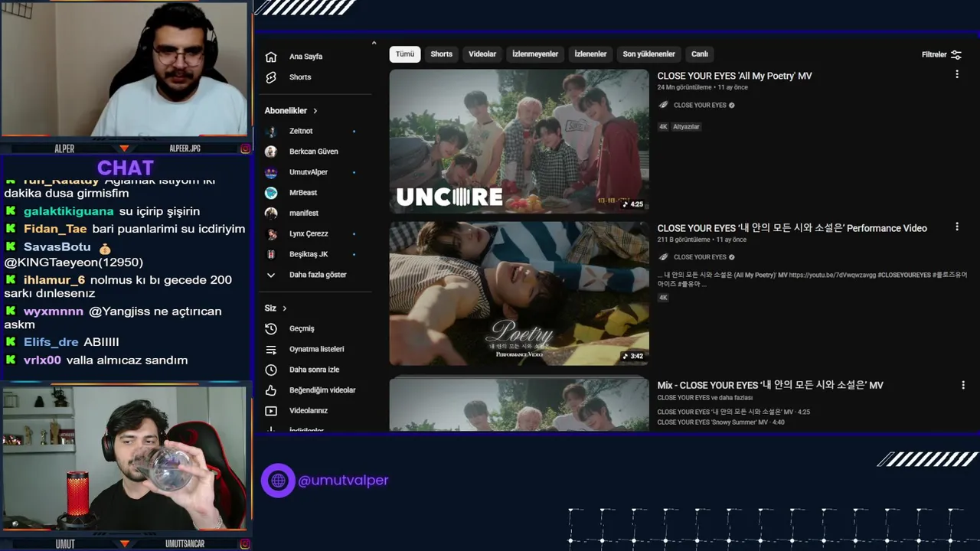Play the UNCORE 'All My Poetry' thumbnail

[x=519, y=142]
